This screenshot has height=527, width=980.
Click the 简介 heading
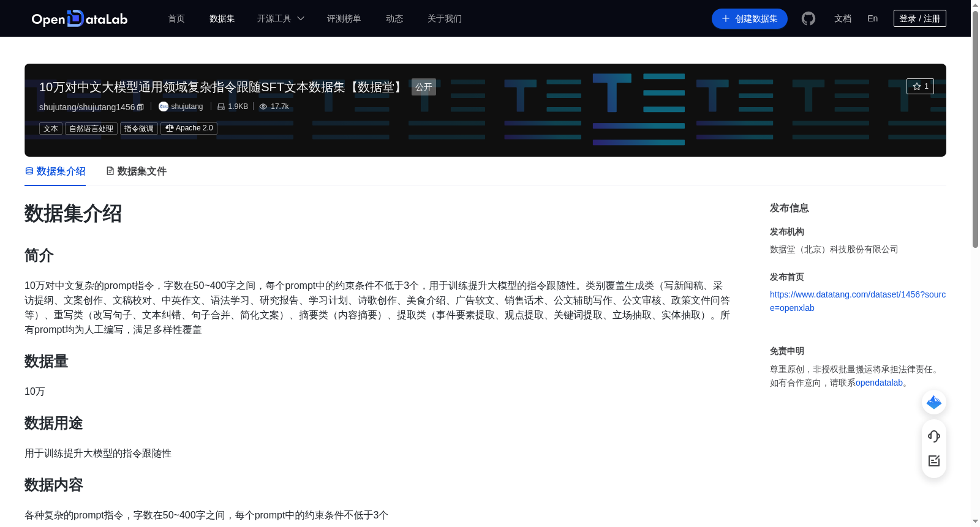(39, 255)
